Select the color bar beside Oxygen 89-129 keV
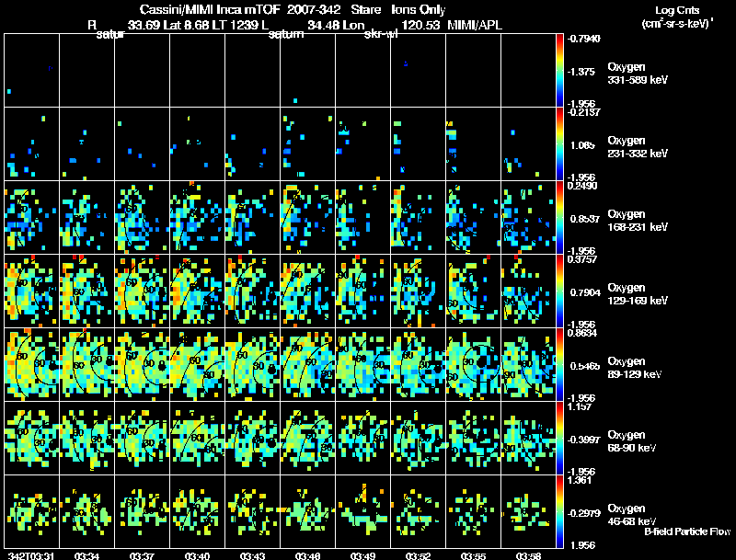 coord(559,365)
